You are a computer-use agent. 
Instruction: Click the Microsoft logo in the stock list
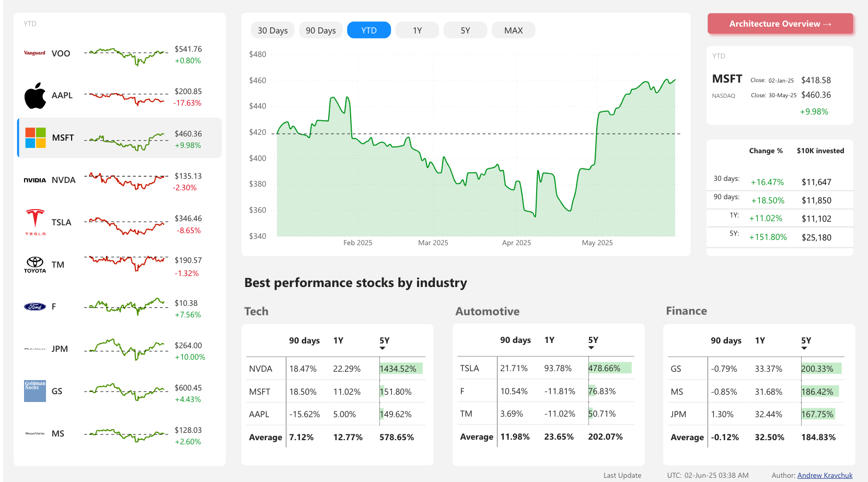point(36,138)
